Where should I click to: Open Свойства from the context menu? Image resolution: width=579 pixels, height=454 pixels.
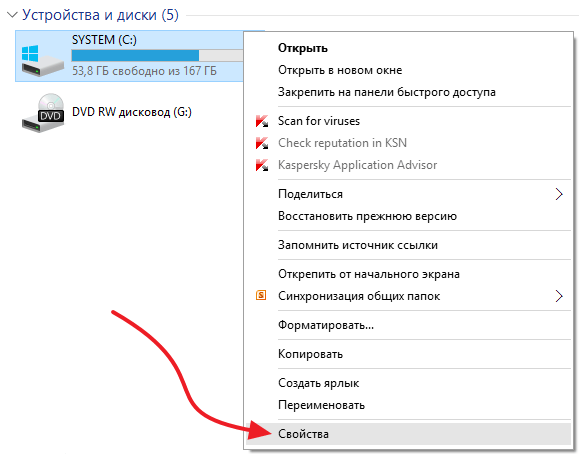point(408,434)
